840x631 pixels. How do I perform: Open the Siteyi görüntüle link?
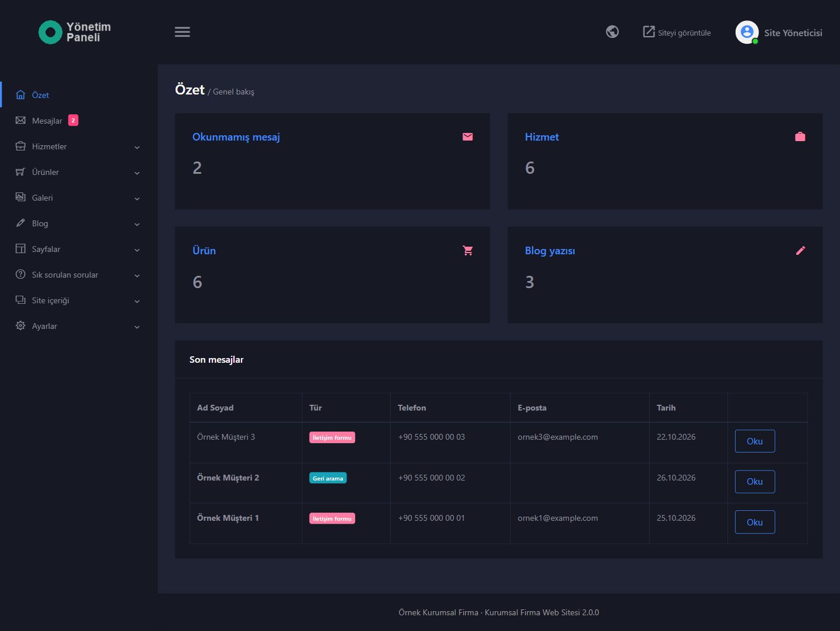click(x=677, y=32)
